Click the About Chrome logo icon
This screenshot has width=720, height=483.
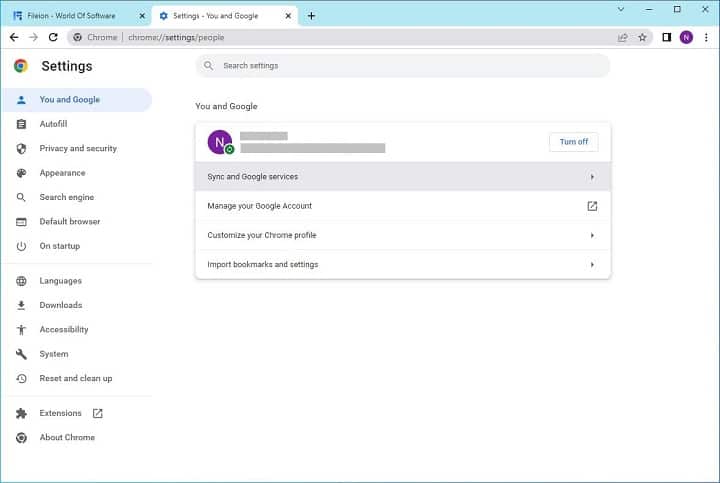21,438
